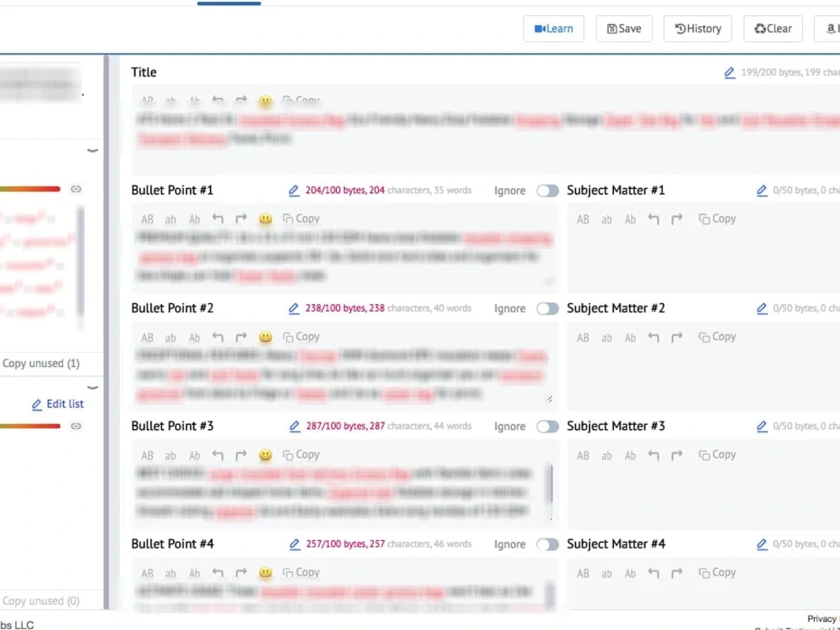Click link icon beside lower gradient bar

(76, 426)
